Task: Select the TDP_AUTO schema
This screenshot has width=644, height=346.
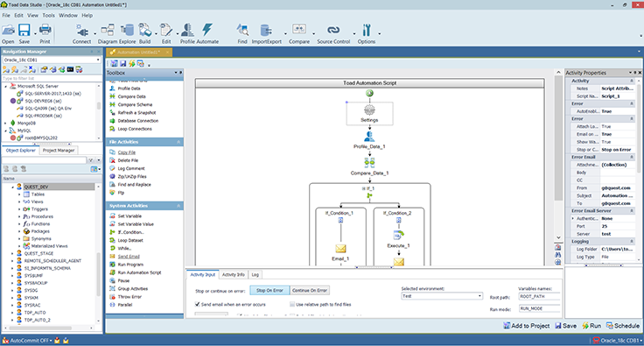Action: tap(34, 313)
